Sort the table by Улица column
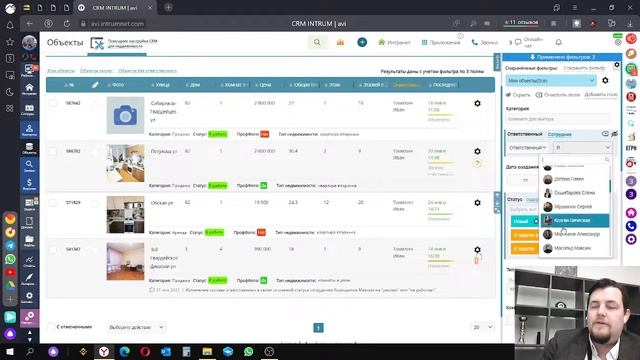 point(161,85)
